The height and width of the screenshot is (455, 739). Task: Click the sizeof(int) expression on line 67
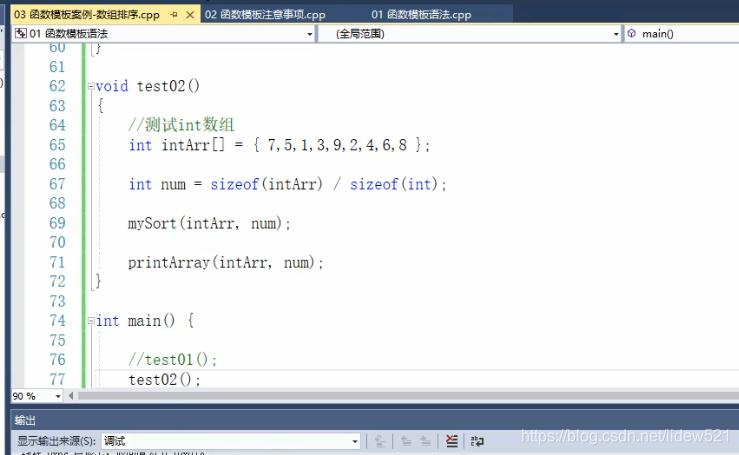pos(394,184)
